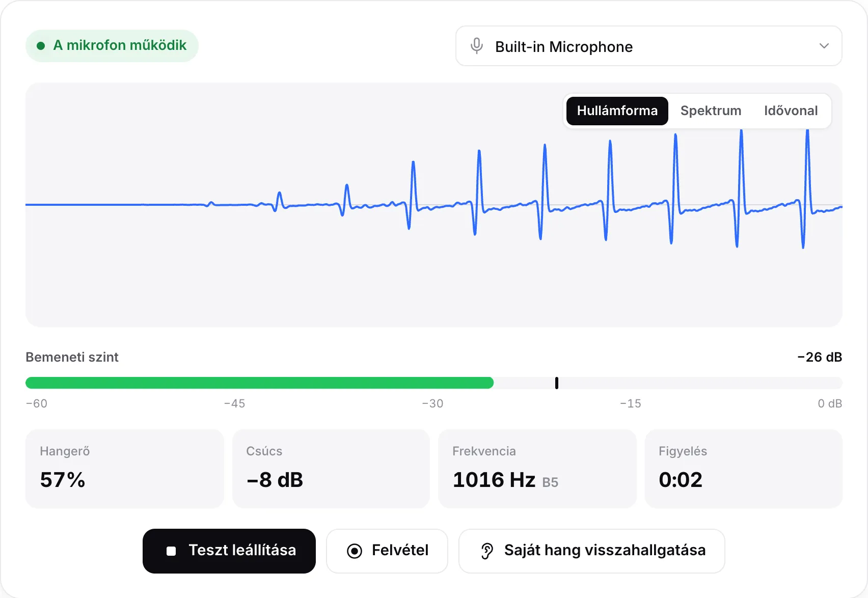868x598 pixels.
Task: Switch to the Idővonal tab
Action: pyautogui.click(x=791, y=111)
